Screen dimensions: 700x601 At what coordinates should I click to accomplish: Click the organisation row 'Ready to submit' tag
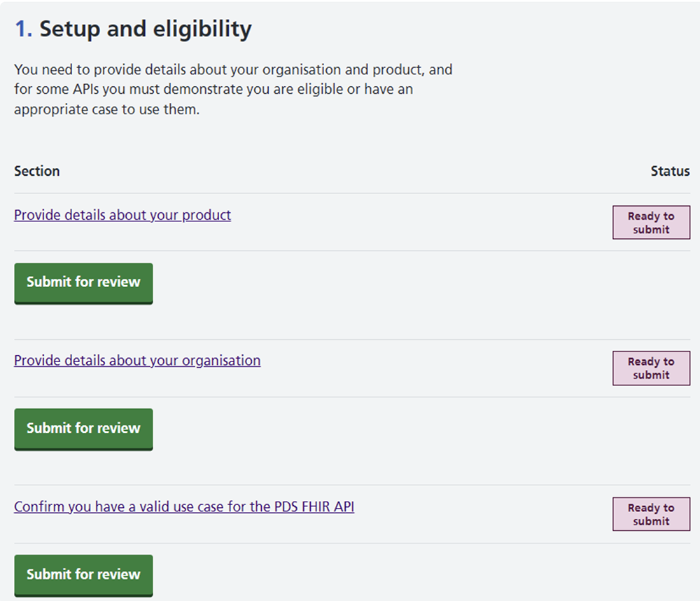651,368
